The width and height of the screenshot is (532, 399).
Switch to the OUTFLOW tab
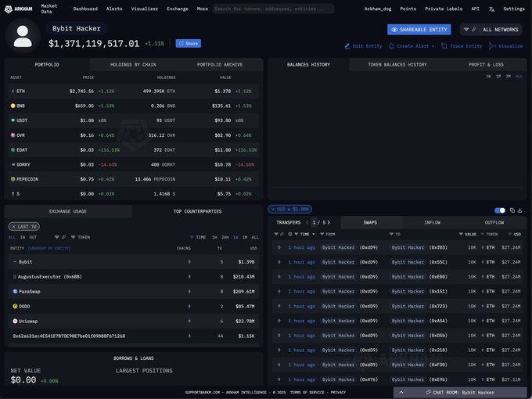494,222
